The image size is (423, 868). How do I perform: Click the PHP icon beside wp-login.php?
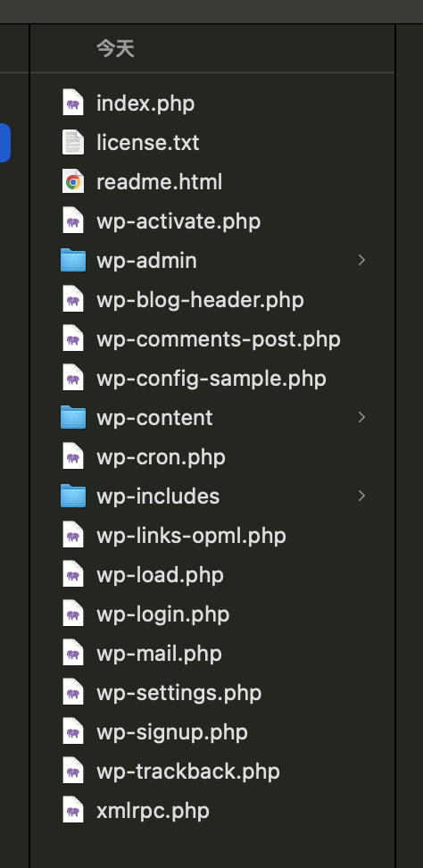[73, 613]
